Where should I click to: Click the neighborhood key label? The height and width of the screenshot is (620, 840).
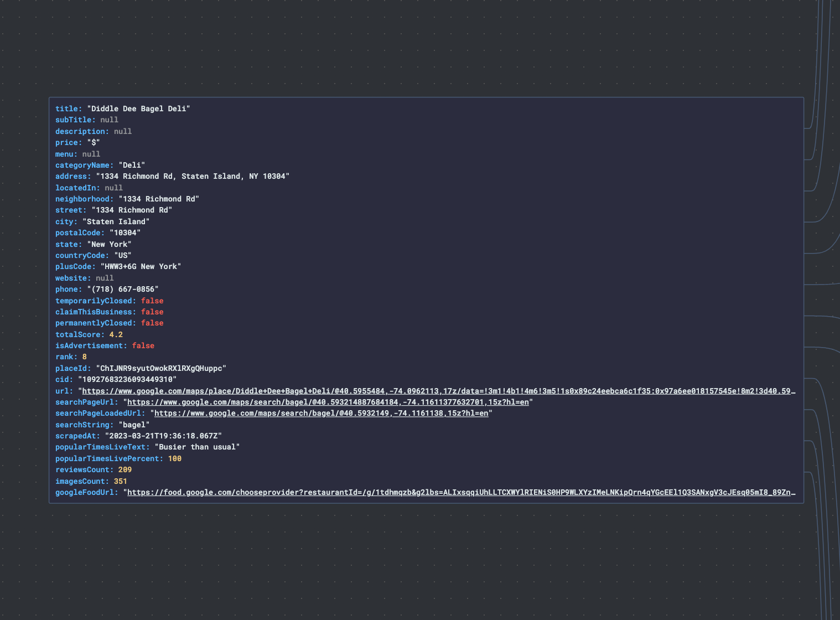coord(85,199)
